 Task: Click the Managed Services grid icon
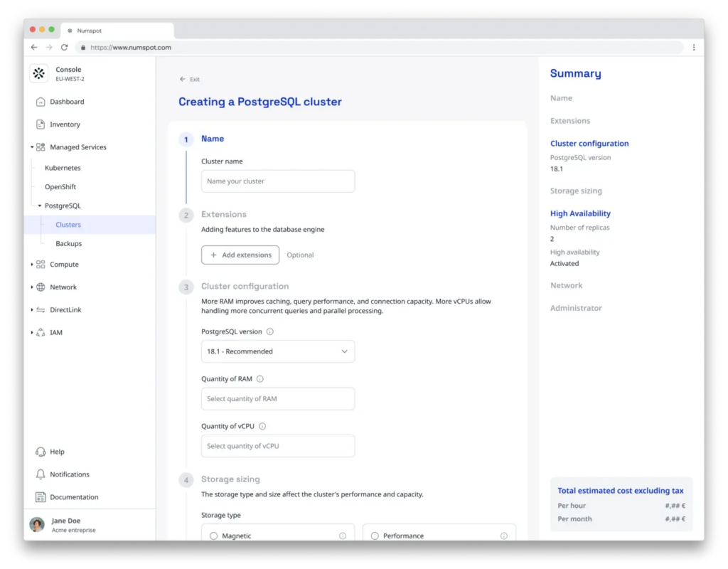click(41, 147)
